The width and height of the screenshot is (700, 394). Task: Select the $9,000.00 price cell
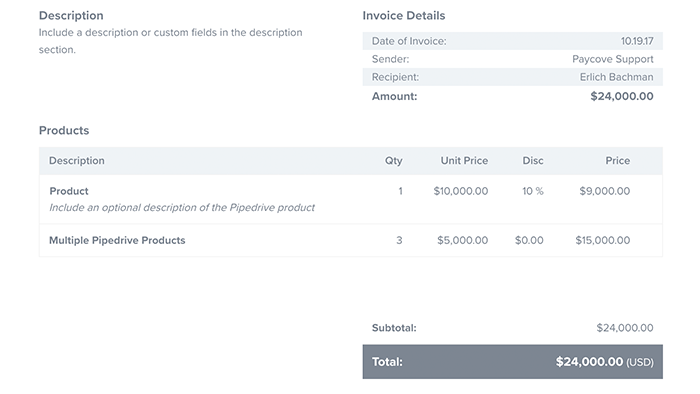click(604, 191)
